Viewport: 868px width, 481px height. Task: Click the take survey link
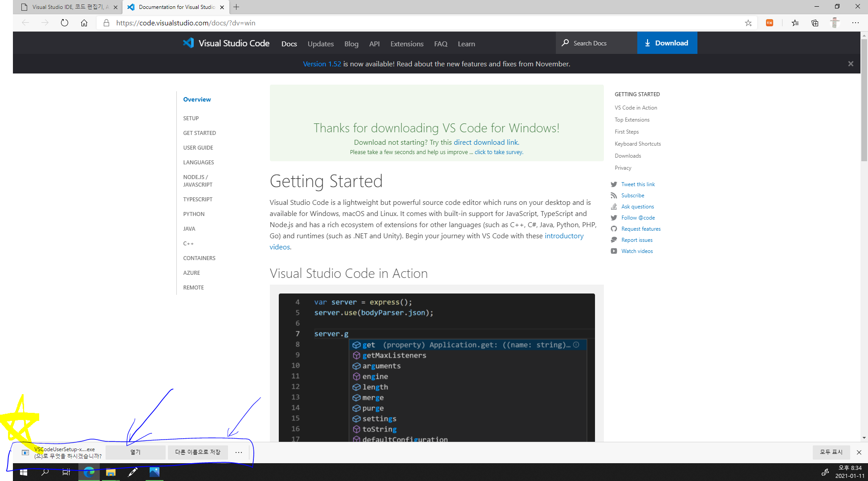[x=498, y=152]
